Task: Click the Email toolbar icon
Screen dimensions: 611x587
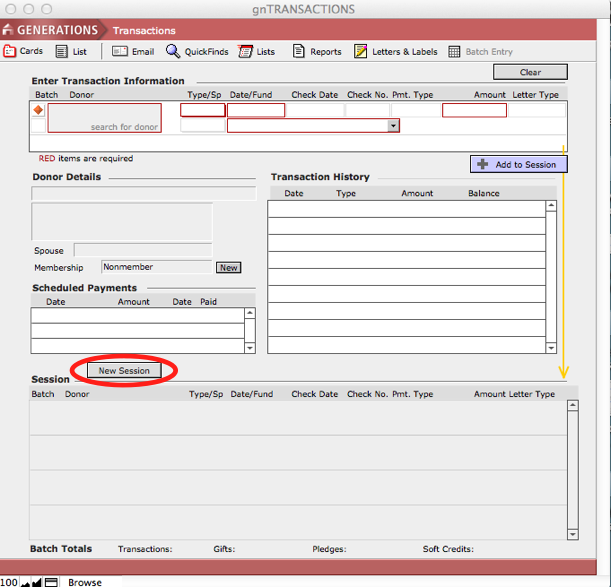Action: coord(133,51)
